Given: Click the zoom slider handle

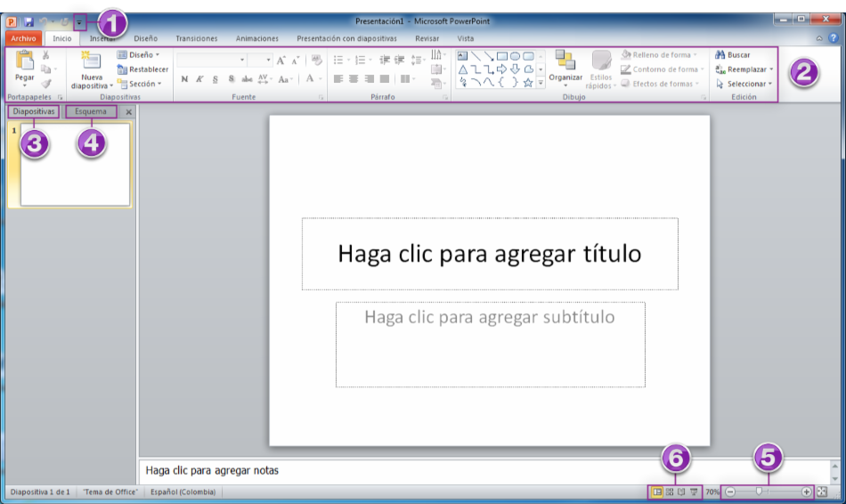Looking at the screenshot, I should [x=759, y=492].
